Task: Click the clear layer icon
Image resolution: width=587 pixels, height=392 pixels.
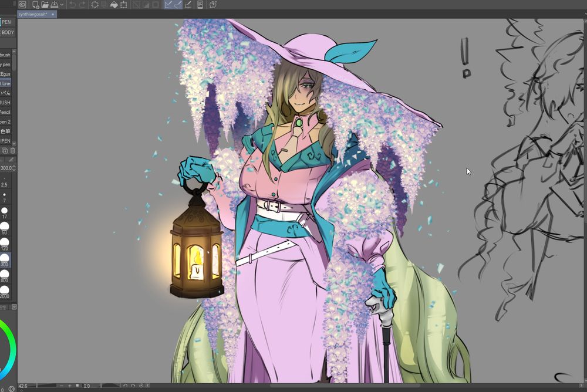Action: point(95,5)
